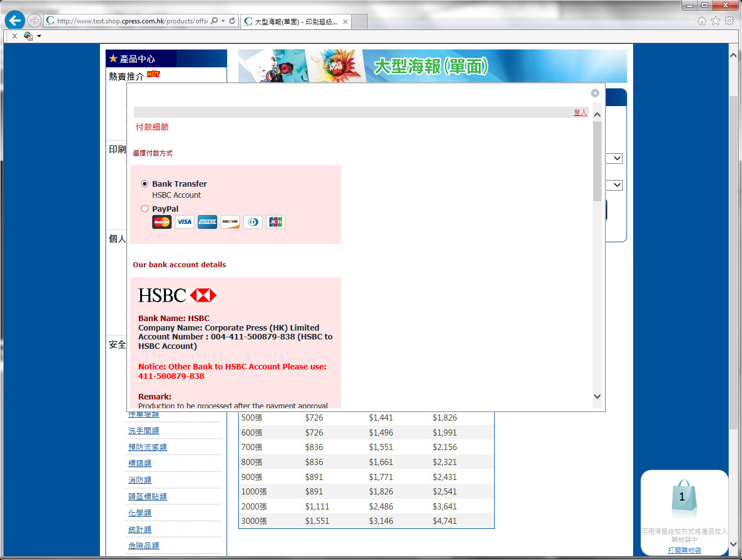Open the browser home icon
This screenshot has width=742, height=560.
click(701, 21)
